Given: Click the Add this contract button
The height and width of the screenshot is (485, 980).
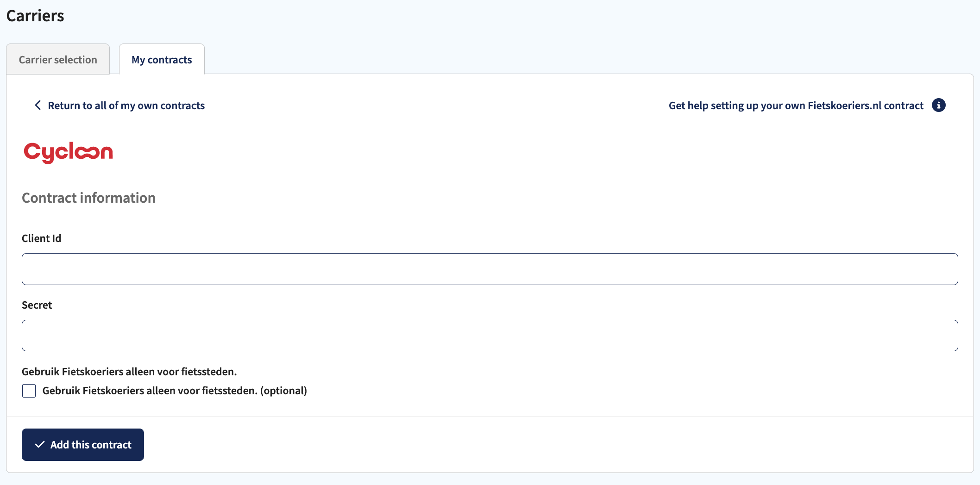Looking at the screenshot, I should (x=83, y=445).
